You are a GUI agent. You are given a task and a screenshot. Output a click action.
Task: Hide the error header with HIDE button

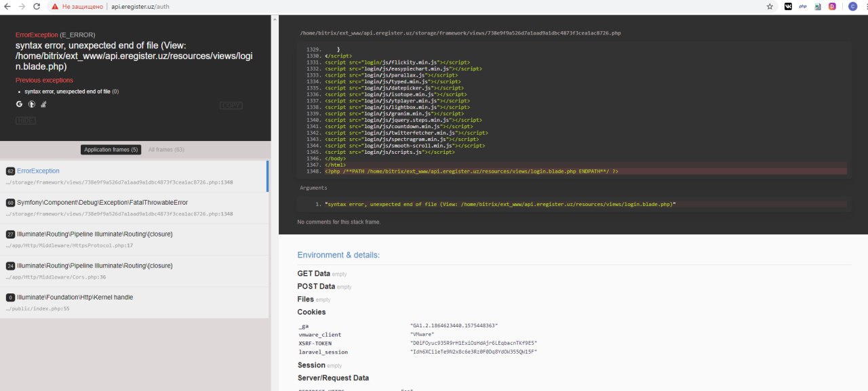click(x=26, y=120)
